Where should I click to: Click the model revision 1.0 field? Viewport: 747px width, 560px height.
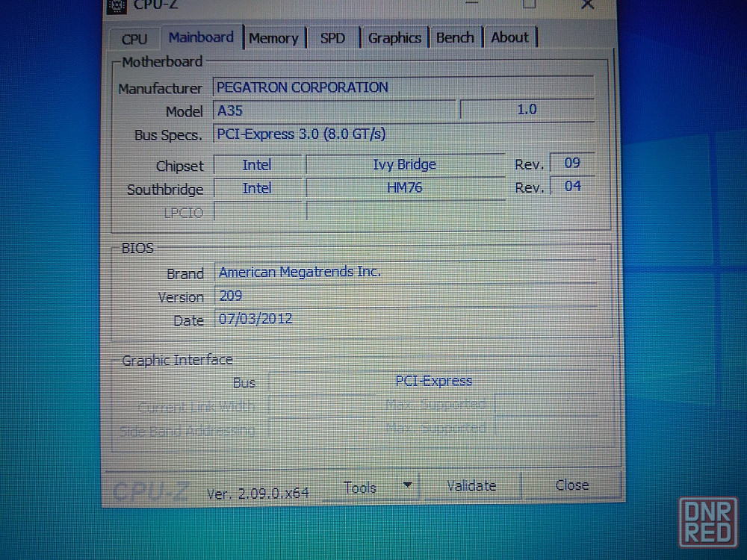click(527, 110)
